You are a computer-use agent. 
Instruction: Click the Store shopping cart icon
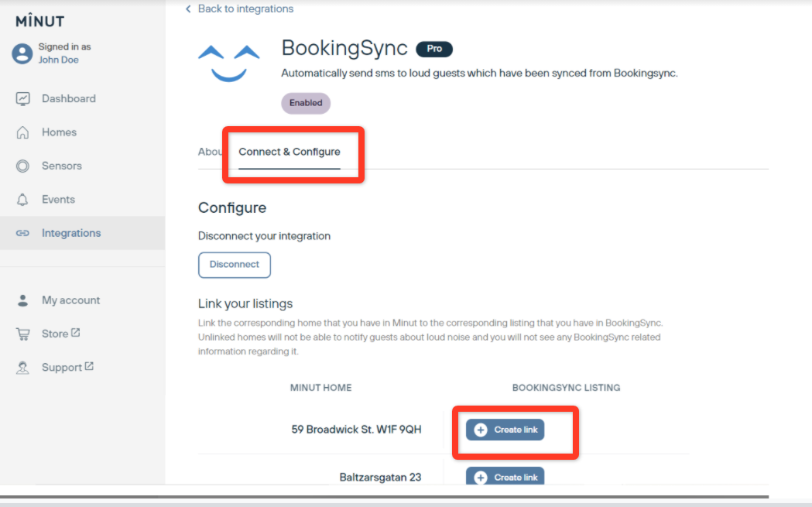point(23,334)
